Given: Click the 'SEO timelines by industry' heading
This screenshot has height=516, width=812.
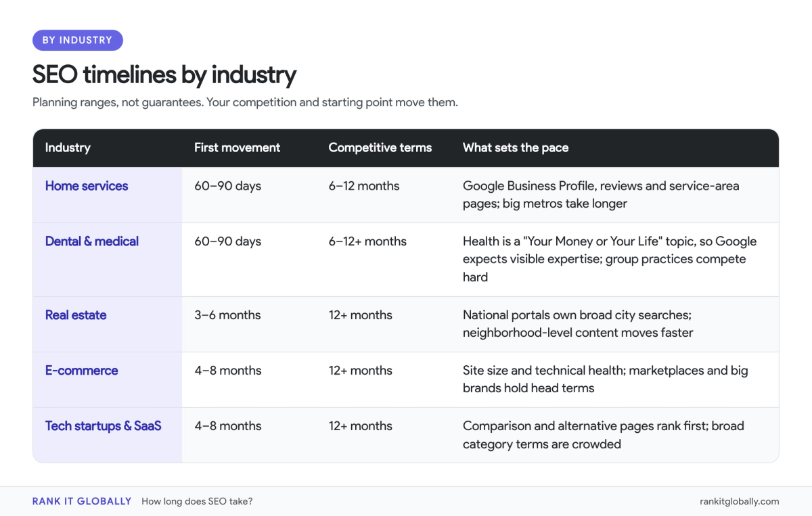Looking at the screenshot, I should 164,74.
